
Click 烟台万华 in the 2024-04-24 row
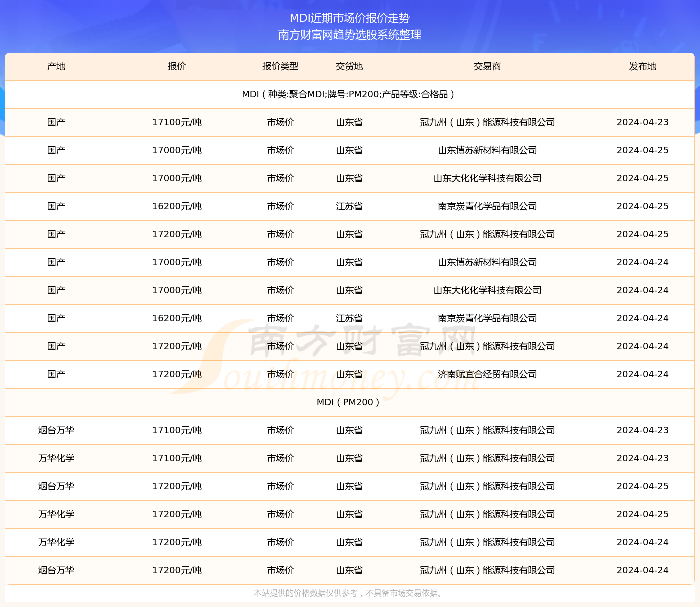click(56, 570)
